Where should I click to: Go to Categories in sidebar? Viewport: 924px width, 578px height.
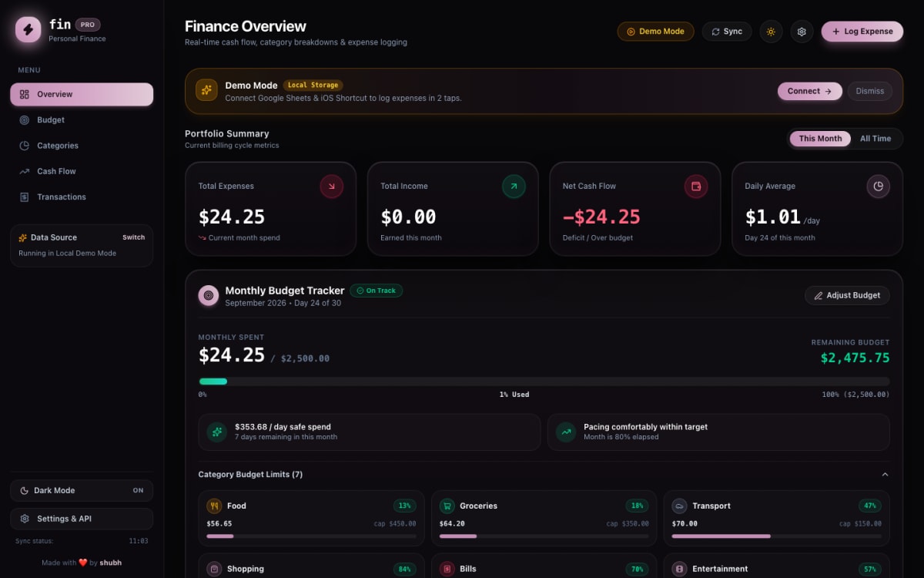[x=82, y=146]
